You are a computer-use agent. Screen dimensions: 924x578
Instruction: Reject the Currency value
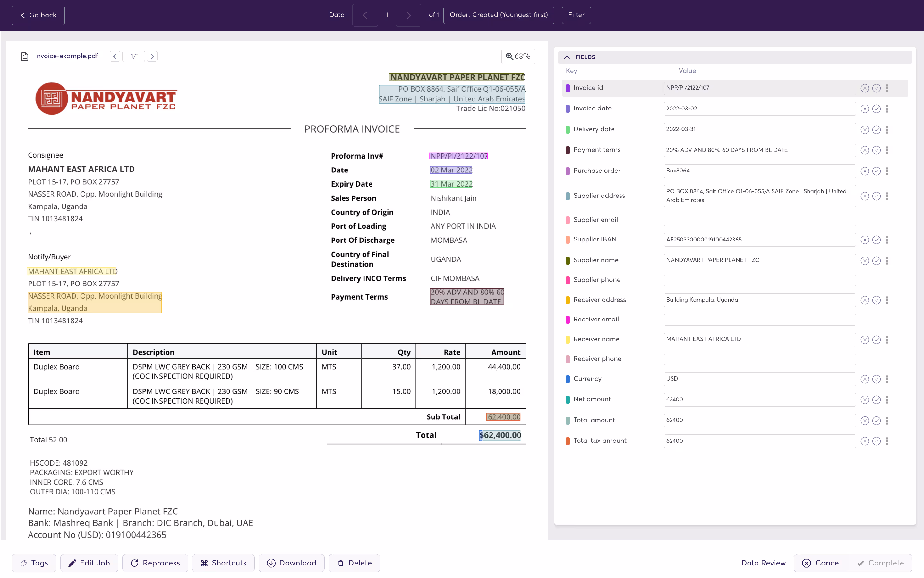pos(865,379)
